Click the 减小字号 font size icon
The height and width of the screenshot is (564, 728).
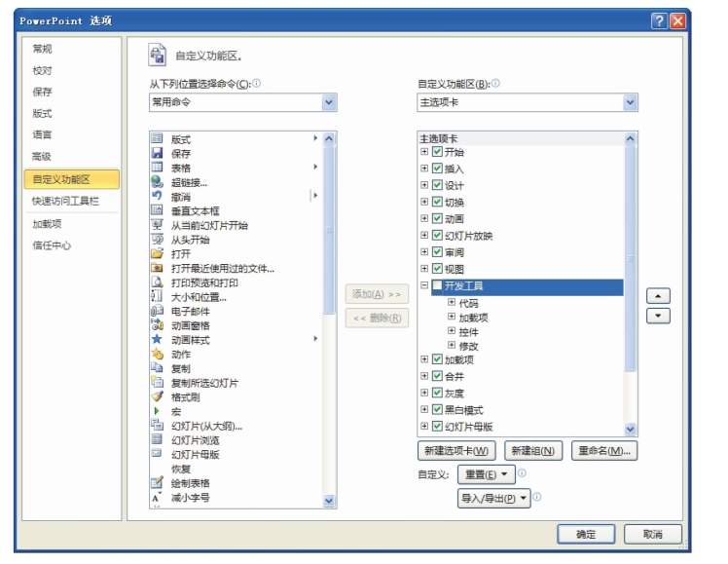point(158,497)
